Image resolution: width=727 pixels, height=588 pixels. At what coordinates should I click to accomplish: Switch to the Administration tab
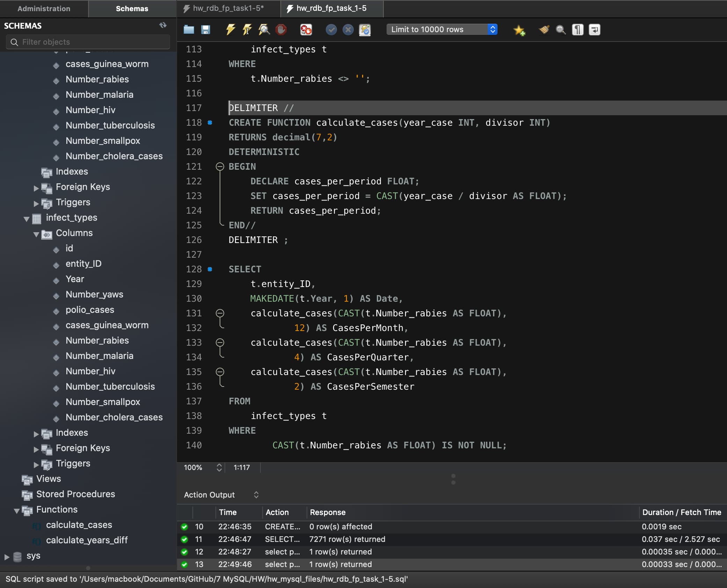point(44,8)
